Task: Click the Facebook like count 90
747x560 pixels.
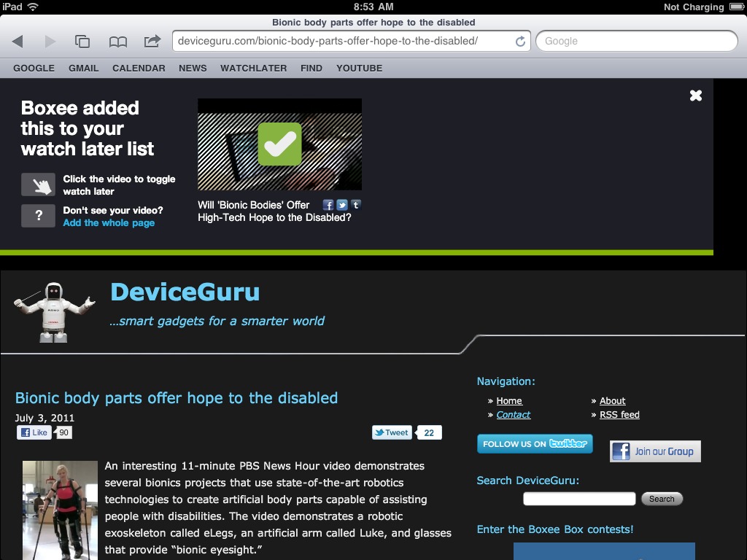Action: (x=63, y=432)
